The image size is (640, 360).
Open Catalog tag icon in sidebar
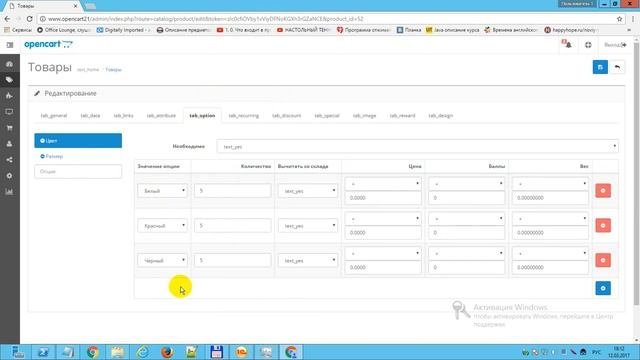[9, 80]
